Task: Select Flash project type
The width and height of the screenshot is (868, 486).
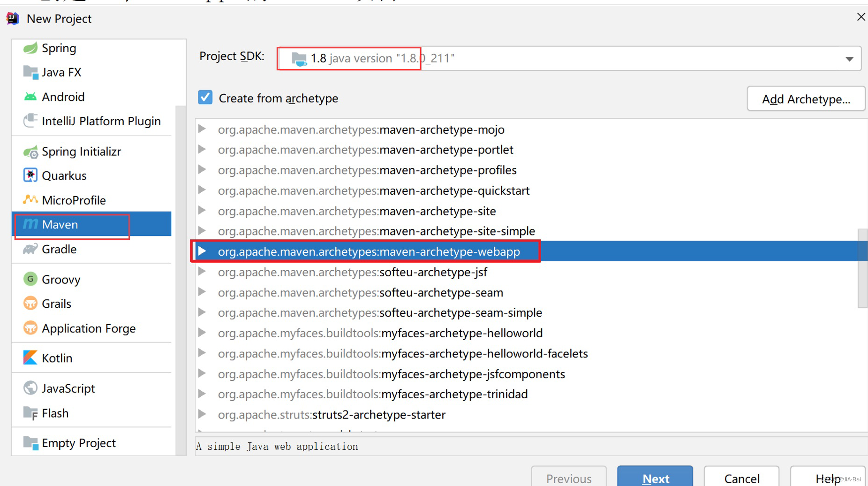Action: pos(91,413)
